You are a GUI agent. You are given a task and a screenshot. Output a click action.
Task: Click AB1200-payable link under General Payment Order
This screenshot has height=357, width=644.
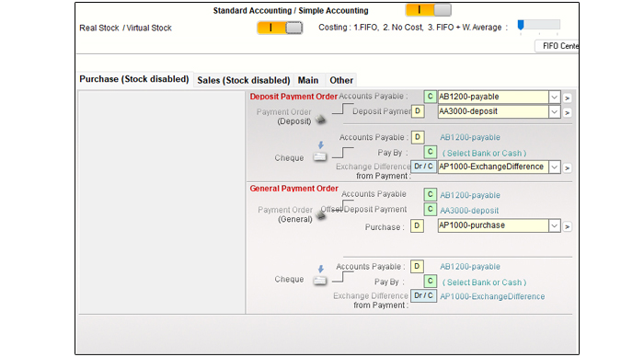click(x=470, y=195)
